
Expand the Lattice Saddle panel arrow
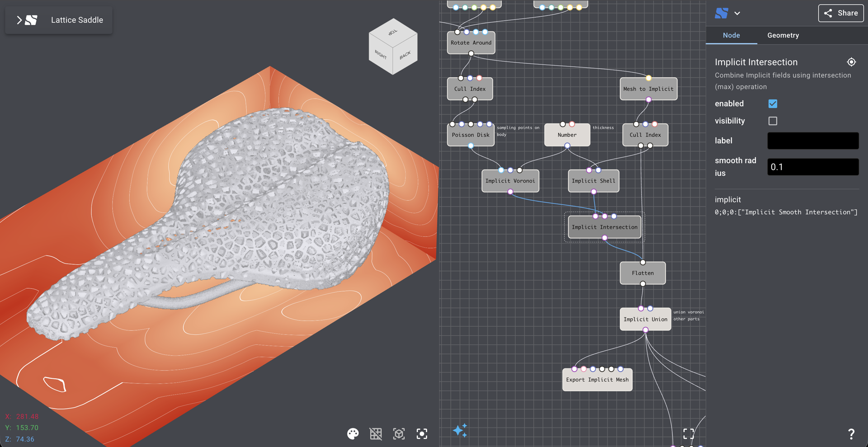tap(19, 20)
